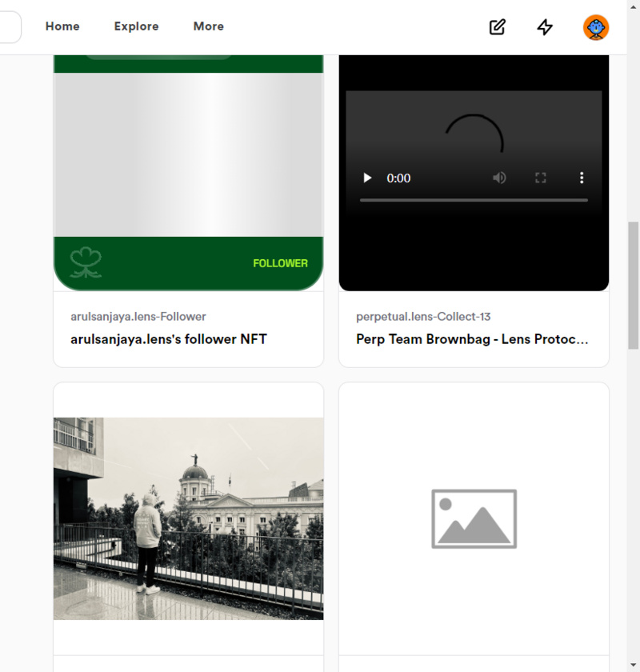Open the profile avatar menu
This screenshot has width=640, height=672.
click(x=596, y=28)
